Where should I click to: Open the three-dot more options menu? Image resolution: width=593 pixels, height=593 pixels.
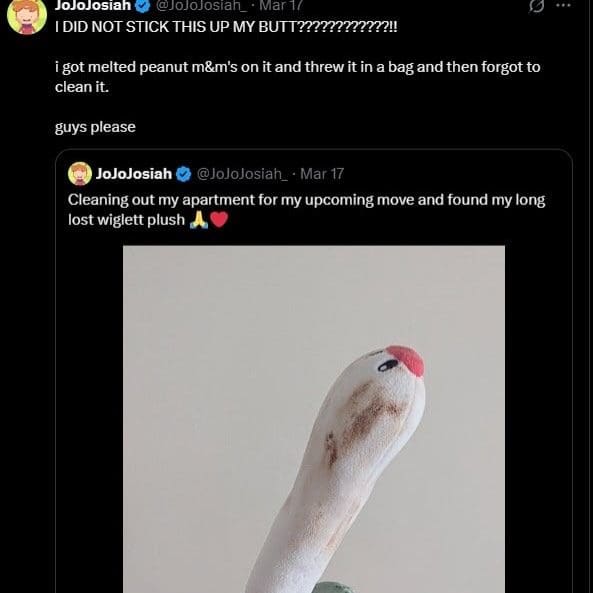coord(564,5)
